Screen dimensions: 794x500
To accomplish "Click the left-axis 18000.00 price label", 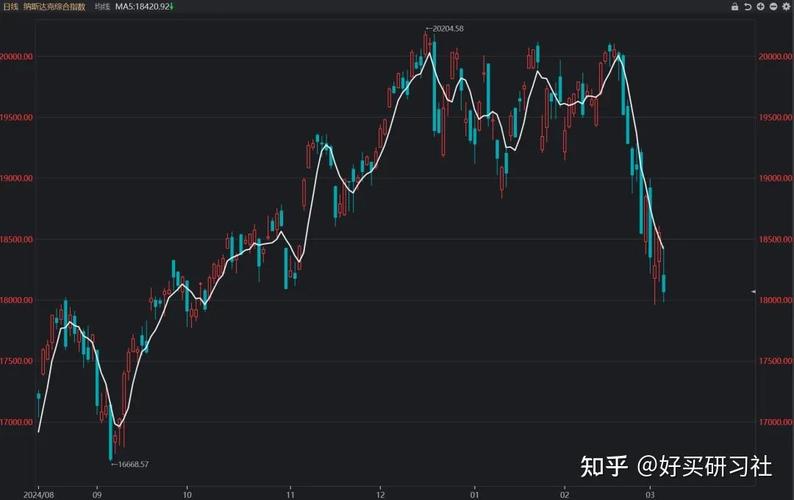I will click(16, 300).
